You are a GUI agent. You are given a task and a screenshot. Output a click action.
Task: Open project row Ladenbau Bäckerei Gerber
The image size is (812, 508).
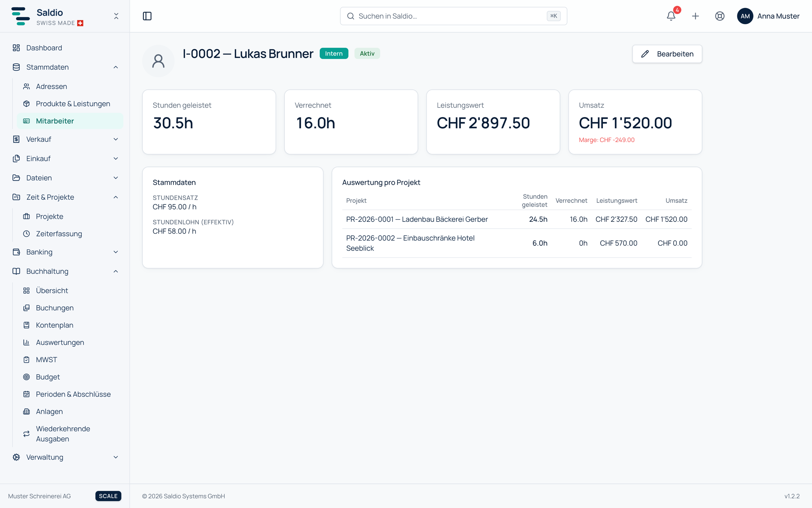[x=517, y=219]
